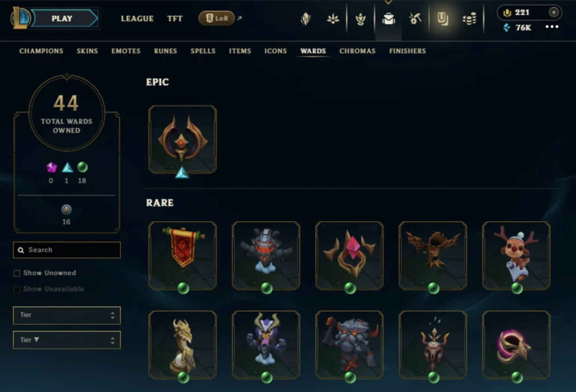Screen dimensions: 576x392
Task: Select the reindeer ward thumbnail
Action: [x=516, y=255]
